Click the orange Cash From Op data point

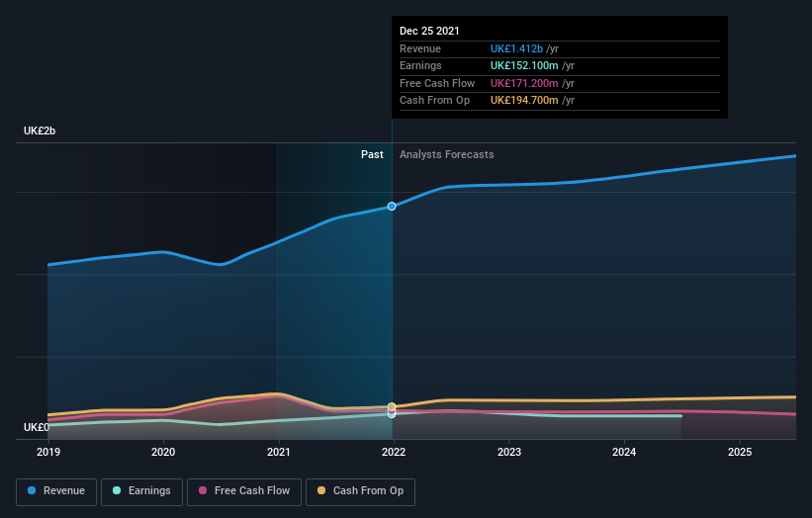coord(392,406)
